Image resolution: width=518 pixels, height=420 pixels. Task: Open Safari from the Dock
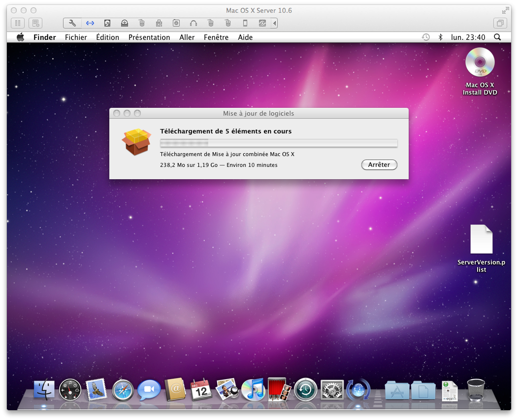123,390
